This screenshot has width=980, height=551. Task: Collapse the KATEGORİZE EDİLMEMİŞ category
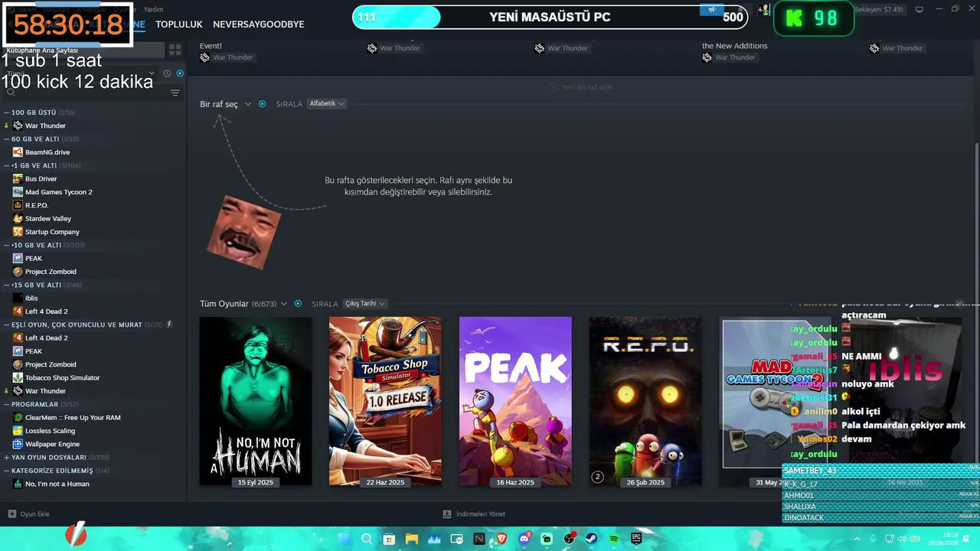pyautogui.click(x=7, y=471)
